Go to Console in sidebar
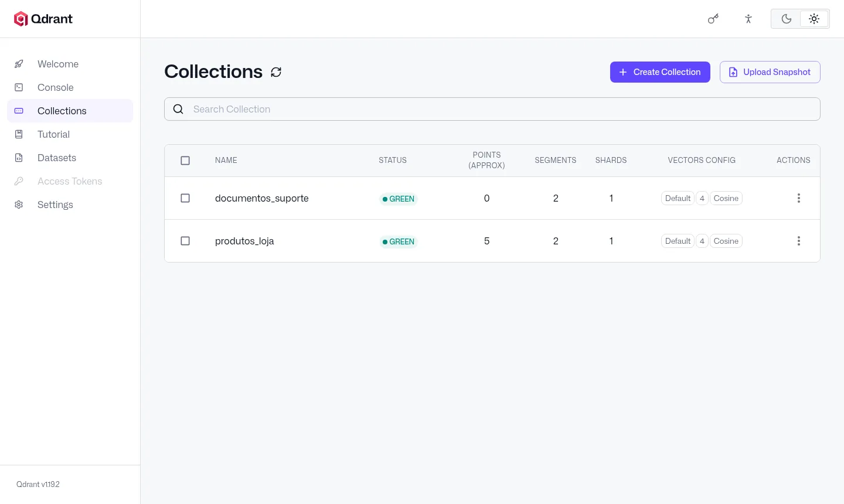844x504 pixels. (x=70, y=87)
